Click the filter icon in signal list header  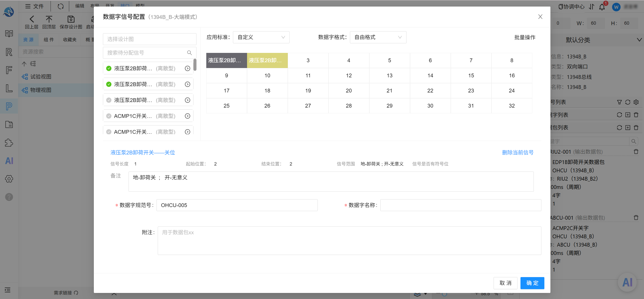tap(619, 102)
